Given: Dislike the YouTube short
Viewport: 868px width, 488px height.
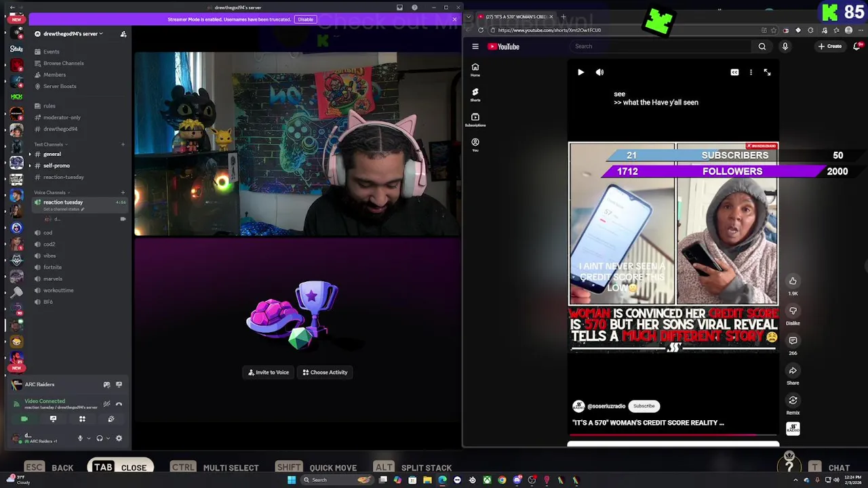Looking at the screenshot, I should (793, 310).
